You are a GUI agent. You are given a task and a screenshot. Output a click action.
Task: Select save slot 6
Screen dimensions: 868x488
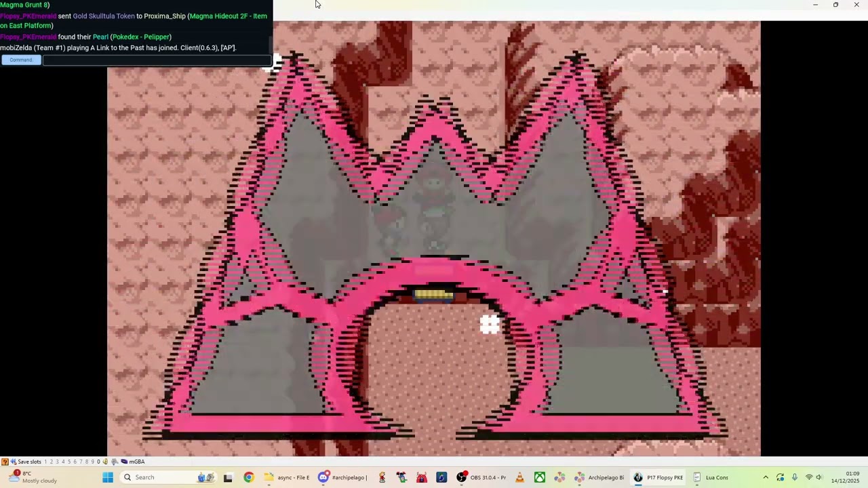tap(75, 462)
